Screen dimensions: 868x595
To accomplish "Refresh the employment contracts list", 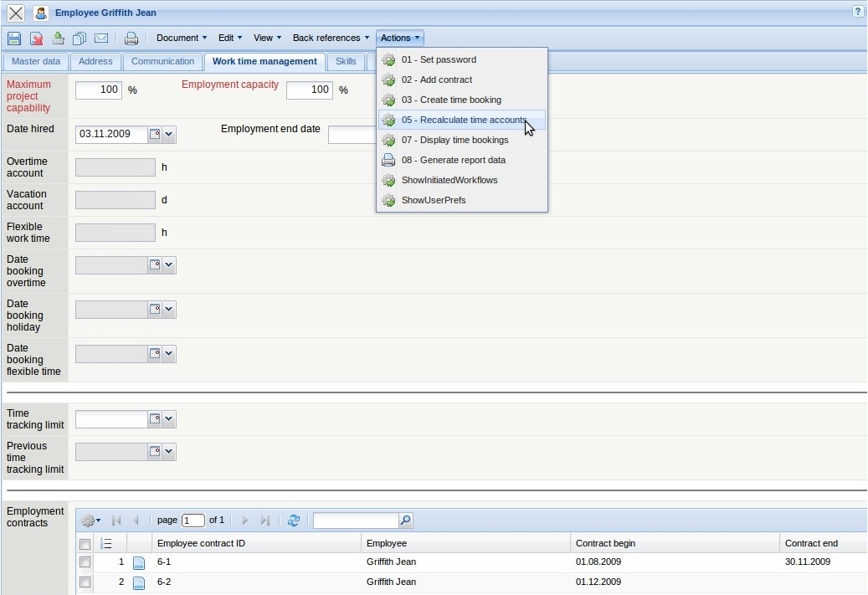I will tap(293, 521).
